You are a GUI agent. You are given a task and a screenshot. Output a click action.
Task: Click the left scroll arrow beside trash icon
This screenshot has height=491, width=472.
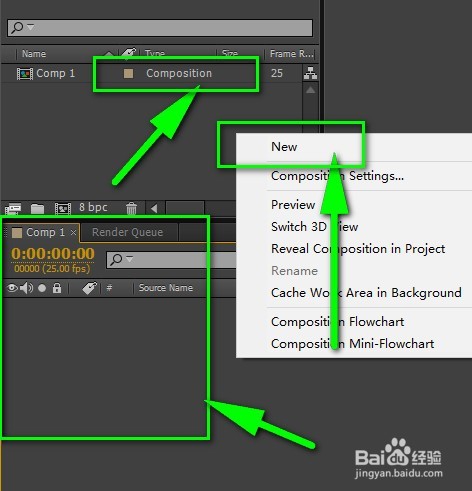[154, 209]
